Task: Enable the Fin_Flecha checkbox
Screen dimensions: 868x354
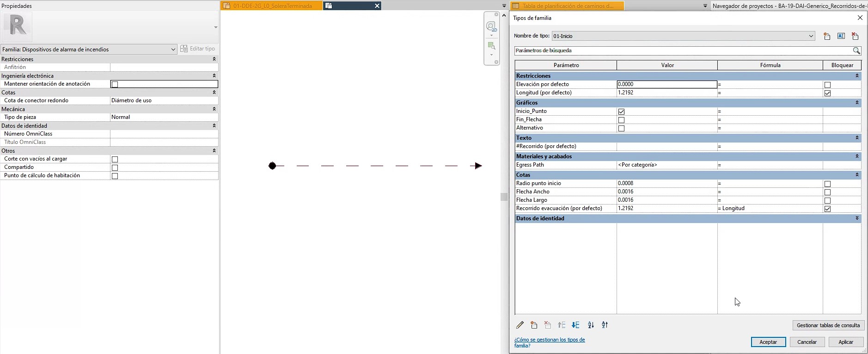Action: pos(621,120)
